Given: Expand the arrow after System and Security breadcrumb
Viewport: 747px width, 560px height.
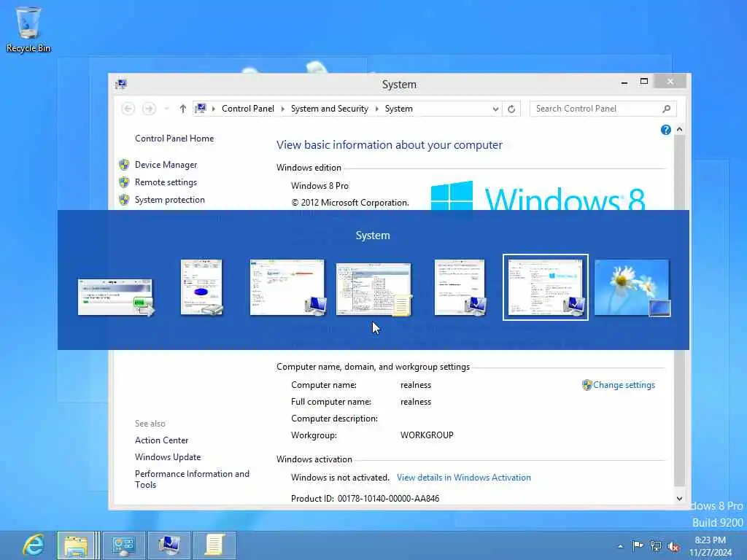Looking at the screenshot, I should 376,109.
